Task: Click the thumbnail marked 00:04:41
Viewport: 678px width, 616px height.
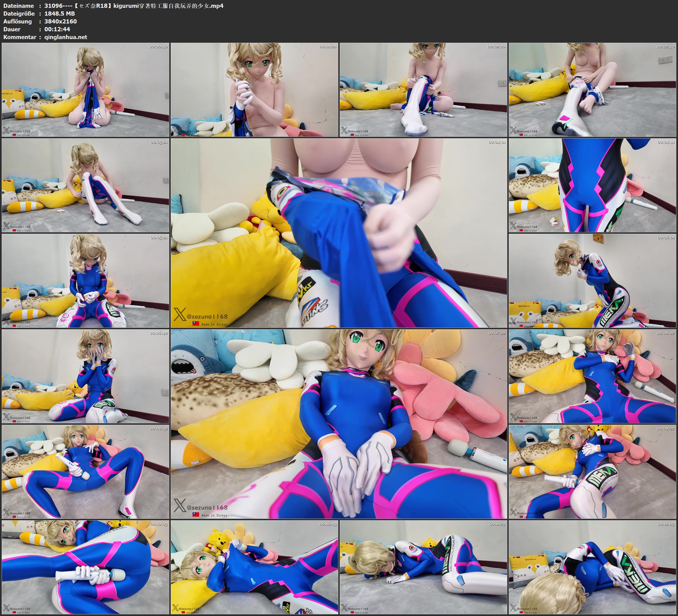Action: [x=592, y=185]
